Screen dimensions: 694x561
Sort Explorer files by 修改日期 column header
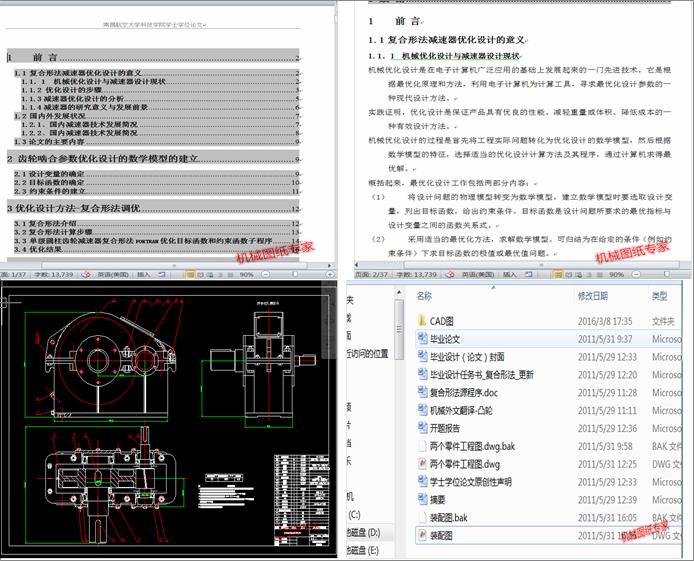[x=593, y=296]
